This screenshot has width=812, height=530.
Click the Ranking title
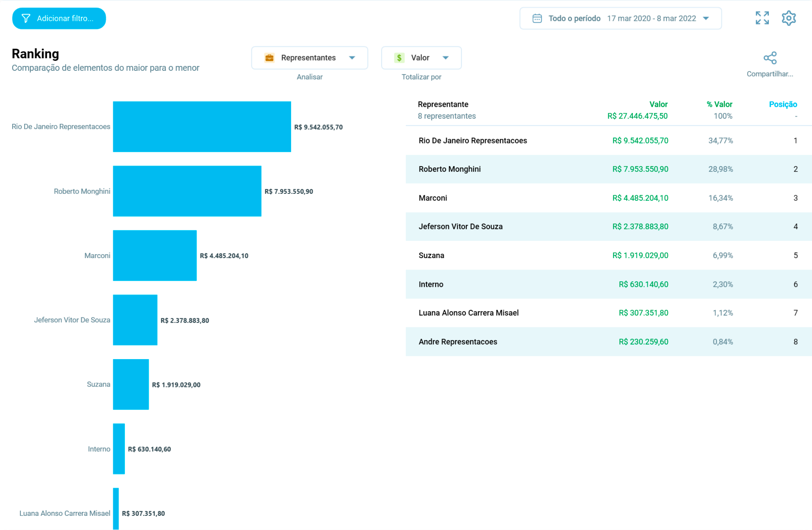pos(35,54)
